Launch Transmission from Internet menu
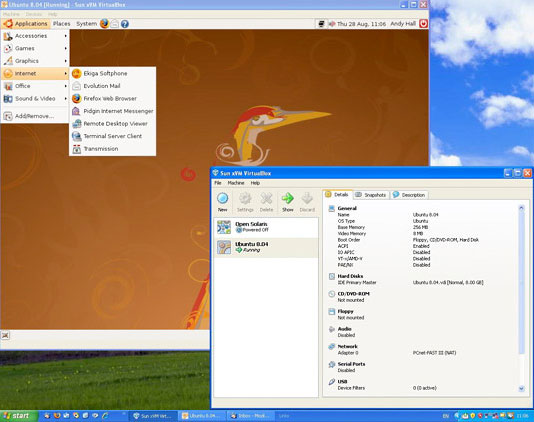 click(112, 149)
